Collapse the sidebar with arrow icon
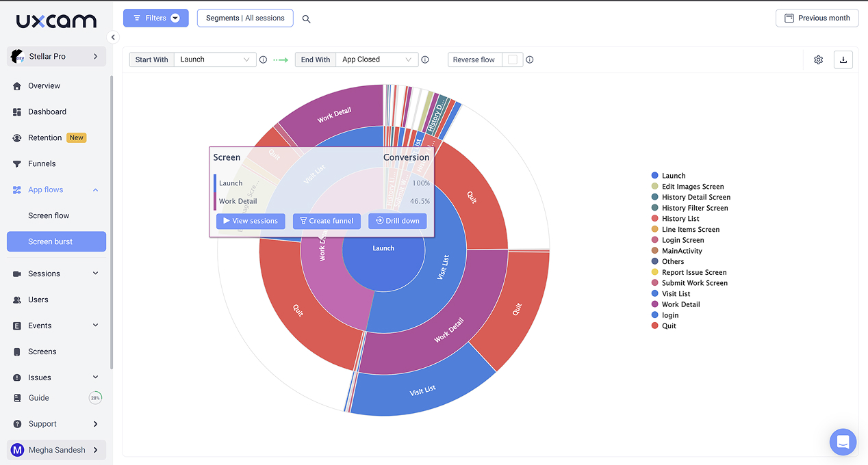 [114, 38]
